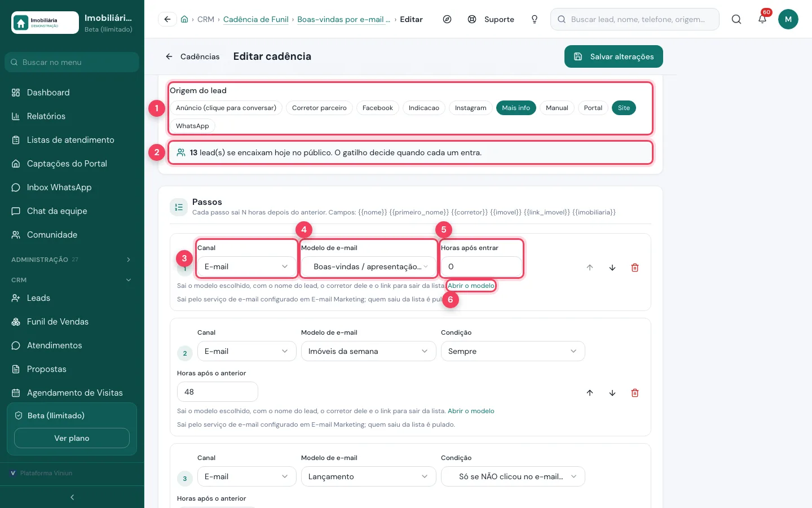Image resolution: width=812 pixels, height=508 pixels.
Task: Expand ADMINISTRAÇÃO section
Action: tap(72, 260)
